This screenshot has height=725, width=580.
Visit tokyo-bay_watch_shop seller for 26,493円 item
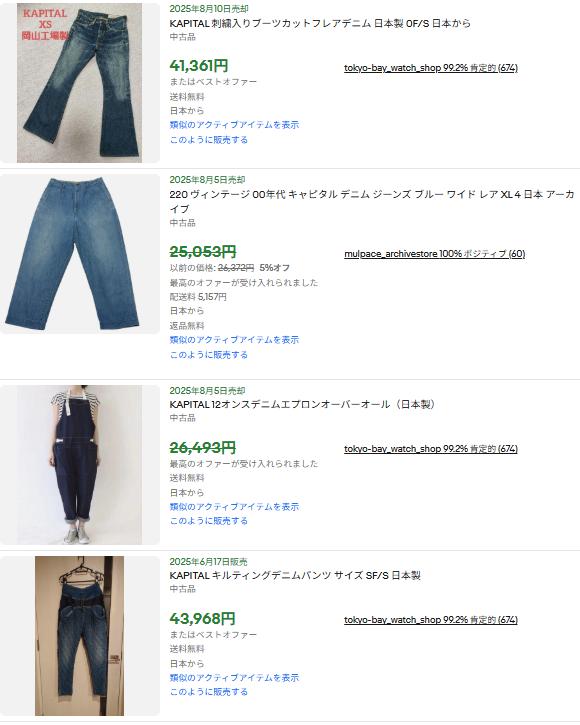431,449
